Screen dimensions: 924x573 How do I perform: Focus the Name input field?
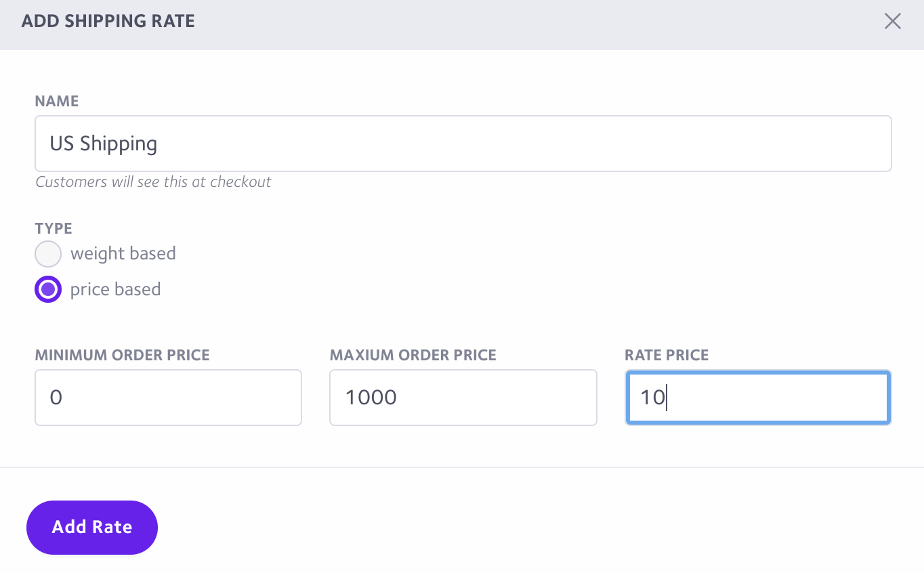(463, 144)
